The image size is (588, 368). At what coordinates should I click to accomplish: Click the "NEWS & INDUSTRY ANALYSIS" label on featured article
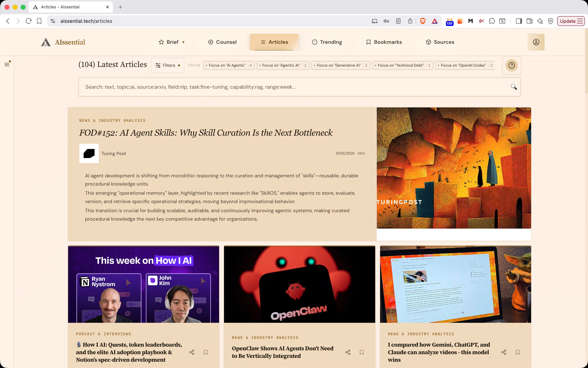pyautogui.click(x=112, y=121)
